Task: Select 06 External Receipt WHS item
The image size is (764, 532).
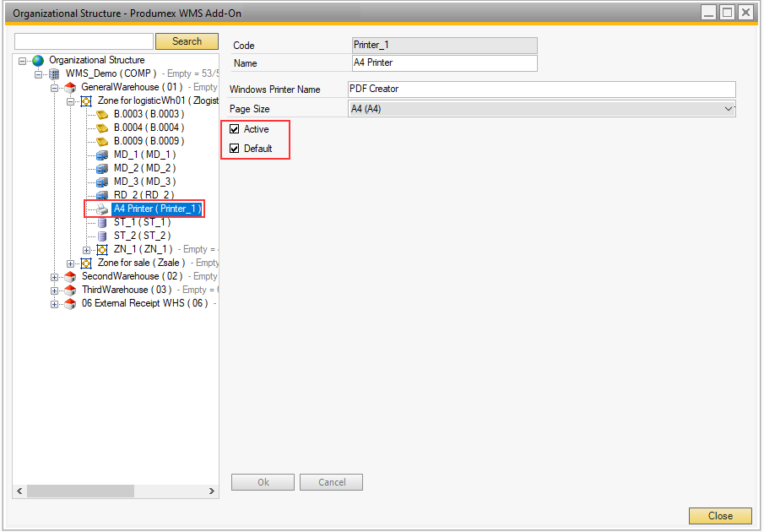Action: pyautogui.click(x=144, y=303)
